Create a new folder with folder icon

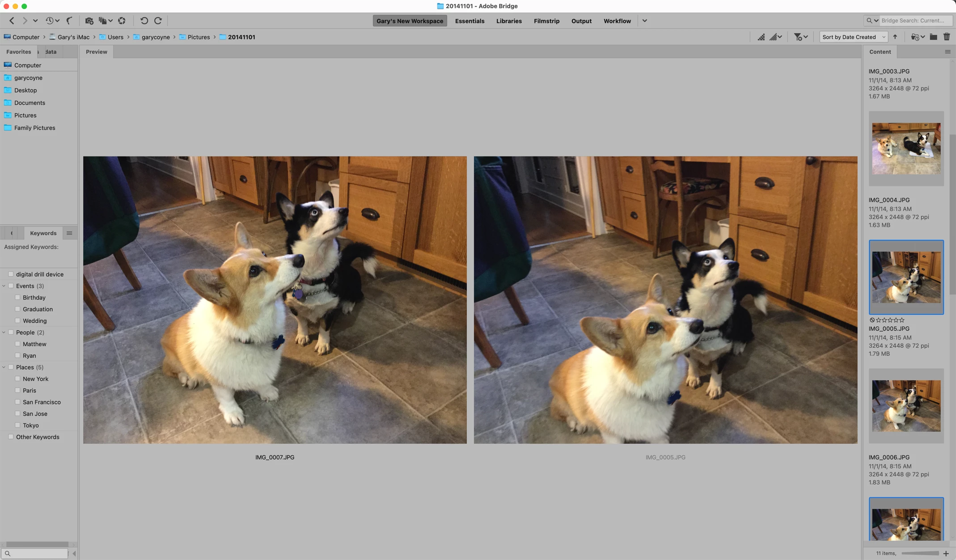tap(933, 37)
